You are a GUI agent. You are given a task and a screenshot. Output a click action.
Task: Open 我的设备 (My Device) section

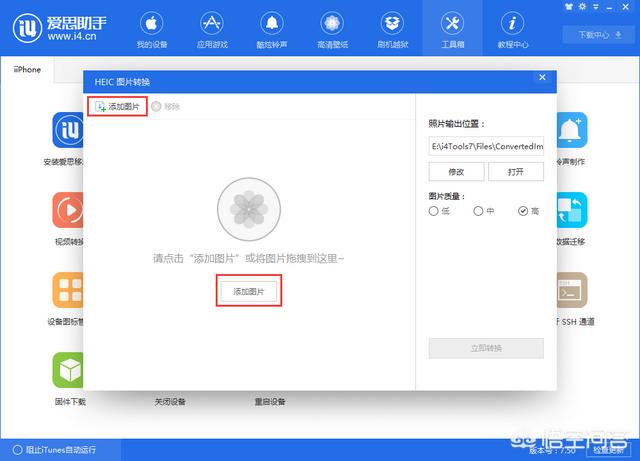(x=151, y=29)
